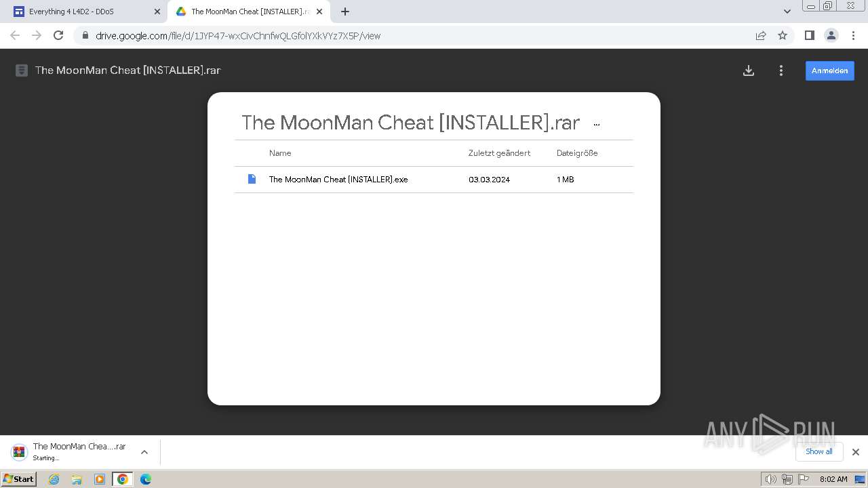Image resolution: width=868 pixels, height=488 pixels.
Task: Open the tab search chevron
Action: 787,12
